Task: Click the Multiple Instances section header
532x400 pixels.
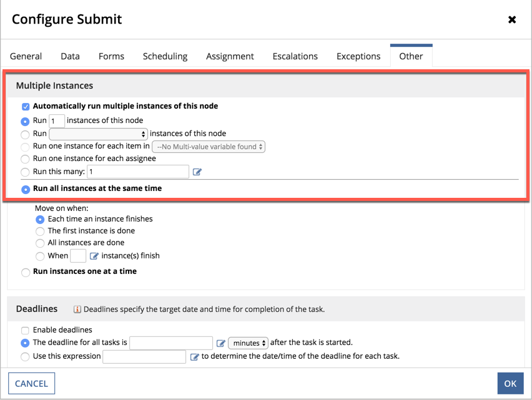Action: click(x=54, y=85)
